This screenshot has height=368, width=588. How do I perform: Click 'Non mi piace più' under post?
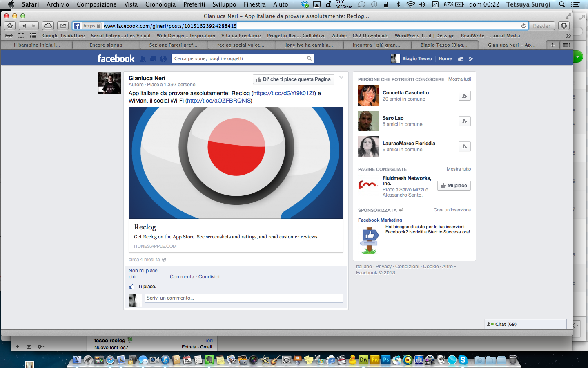143,274
